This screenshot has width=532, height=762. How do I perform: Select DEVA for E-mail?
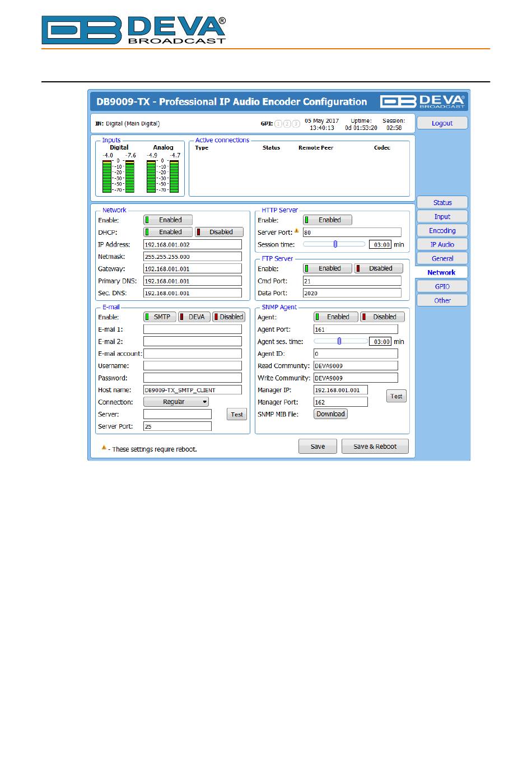[x=194, y=317]
